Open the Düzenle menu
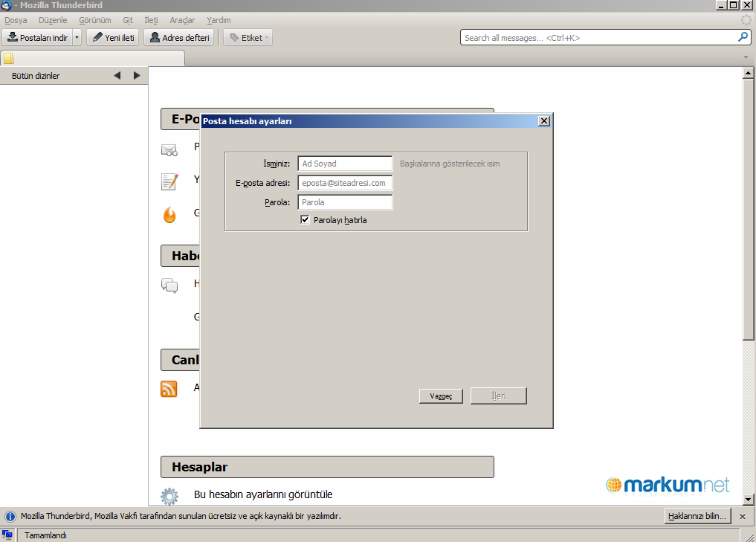 (53, 20)
